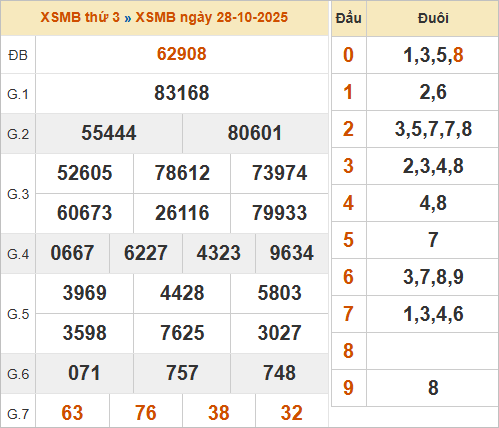Click the G.2 row label

click(18, 134)
